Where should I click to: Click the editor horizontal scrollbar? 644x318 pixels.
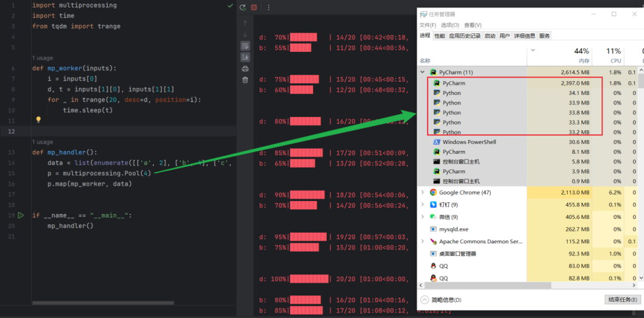click(103, 303)
